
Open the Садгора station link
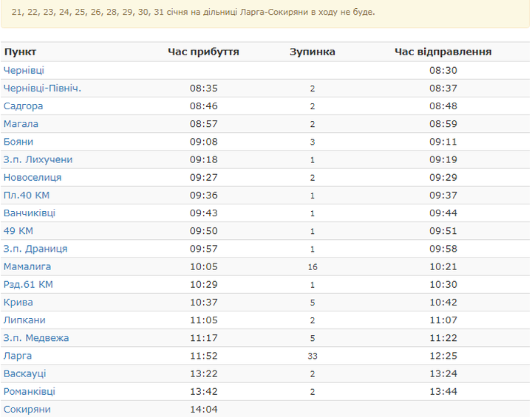[x=23, y=106]
